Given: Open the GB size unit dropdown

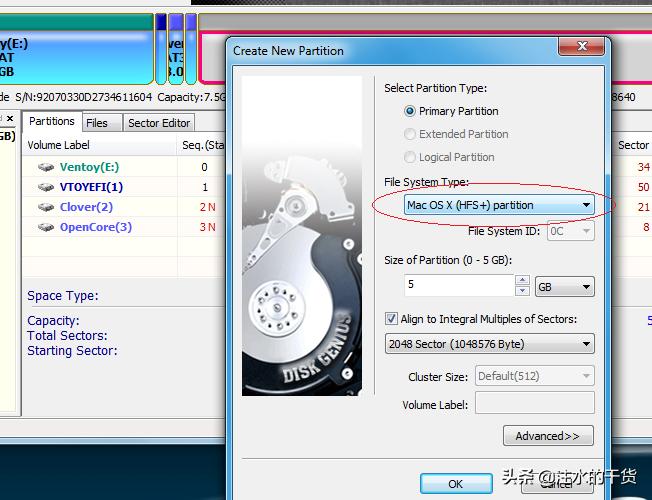Looking at the screenshot, I should point(564,287).
